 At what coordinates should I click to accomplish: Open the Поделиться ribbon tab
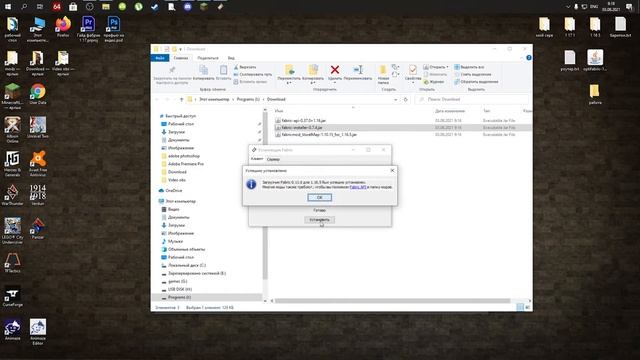208,58
